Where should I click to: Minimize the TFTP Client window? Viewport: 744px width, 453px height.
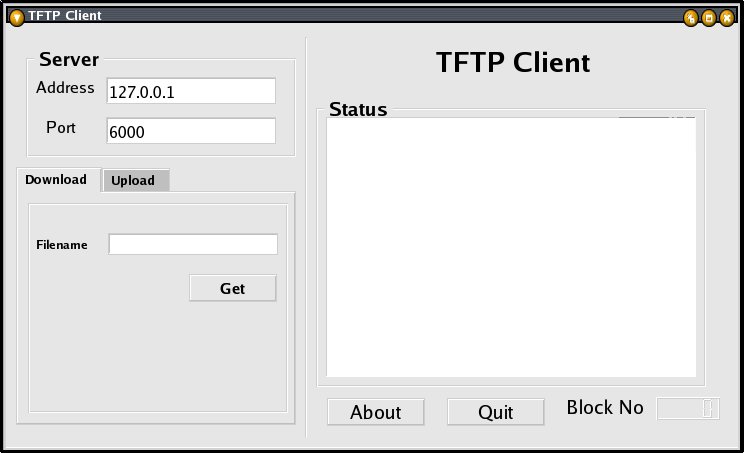[x=691, y=18]
